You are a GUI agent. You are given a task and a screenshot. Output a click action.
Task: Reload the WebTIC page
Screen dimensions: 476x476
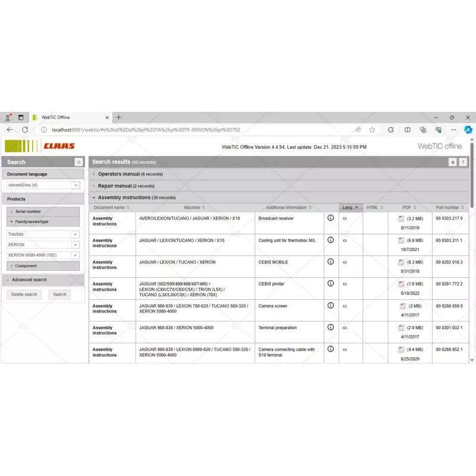[25, 130]
